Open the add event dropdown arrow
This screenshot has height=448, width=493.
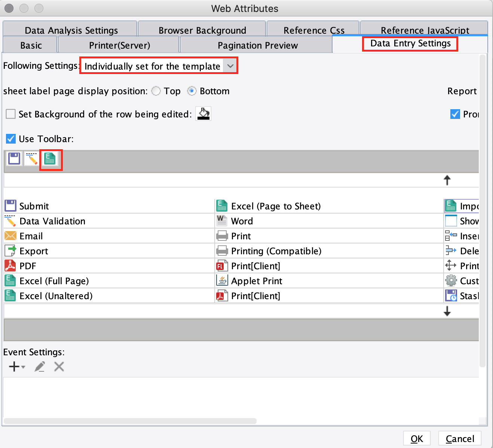pos(23,367)
